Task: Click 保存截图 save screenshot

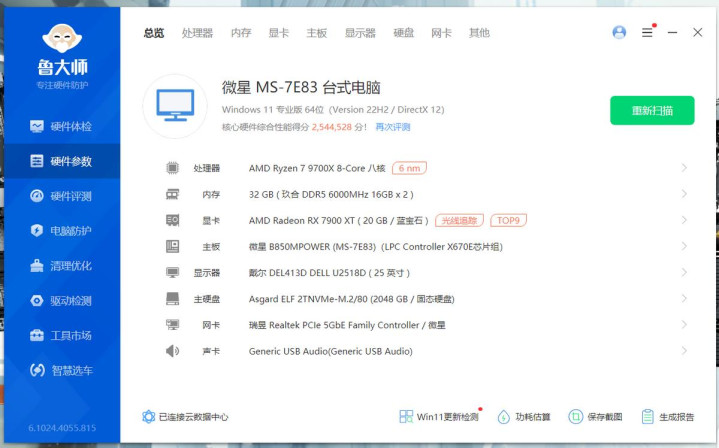Action: (595, 417)
